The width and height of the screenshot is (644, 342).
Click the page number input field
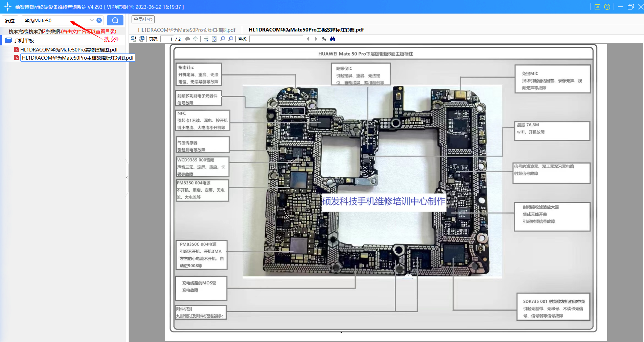click(167, 39)
